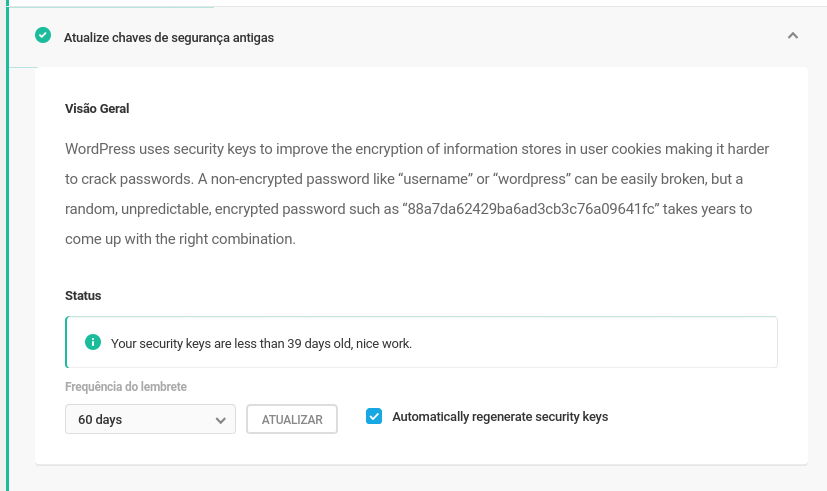Click the green checkmark icon beside the section title
The image size is (827, 491).
click(43, 35)
